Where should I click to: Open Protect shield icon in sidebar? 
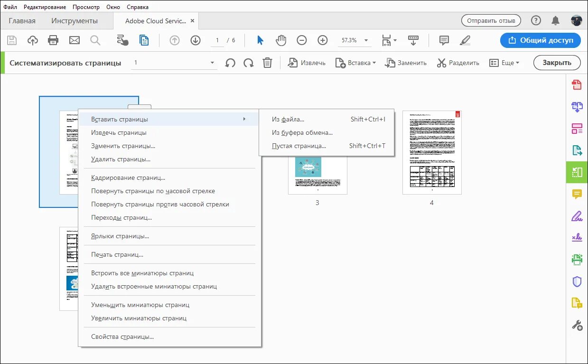(x=577, y=281)
